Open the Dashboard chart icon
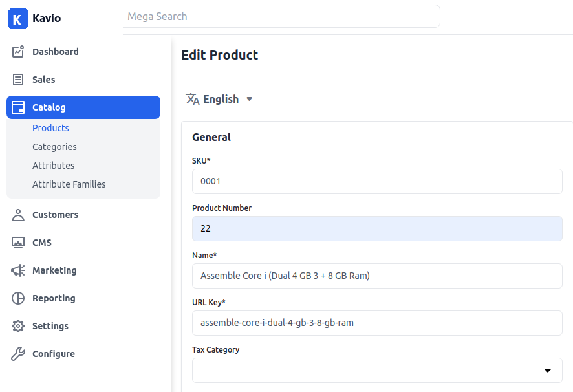573x392 pixels. point(18,52)
